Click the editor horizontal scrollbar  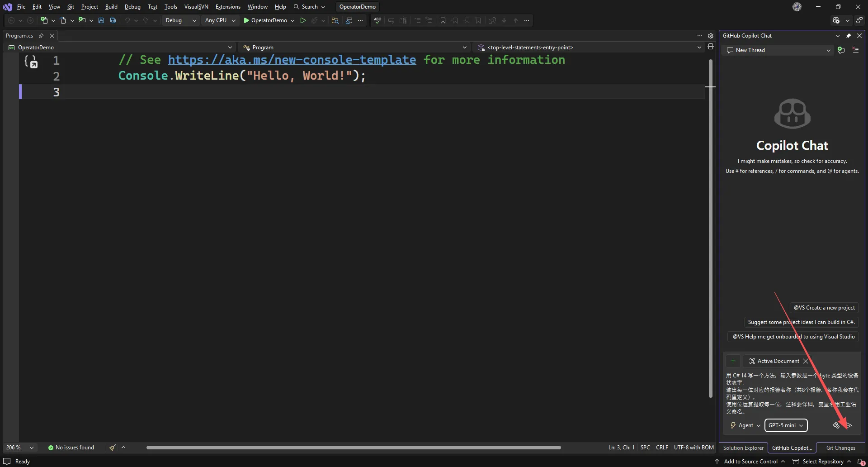[354, 448]
